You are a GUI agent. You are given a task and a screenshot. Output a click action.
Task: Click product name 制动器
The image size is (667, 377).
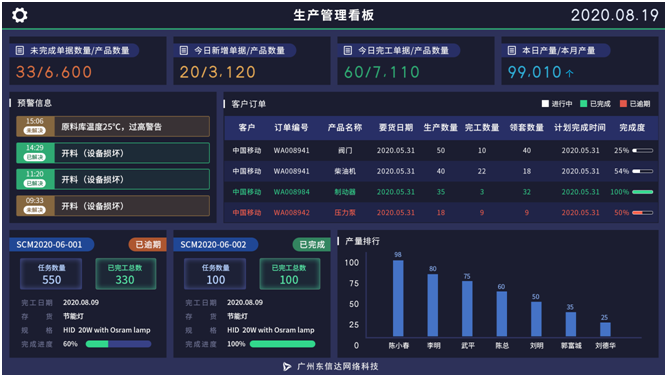[x=345, y=192]
